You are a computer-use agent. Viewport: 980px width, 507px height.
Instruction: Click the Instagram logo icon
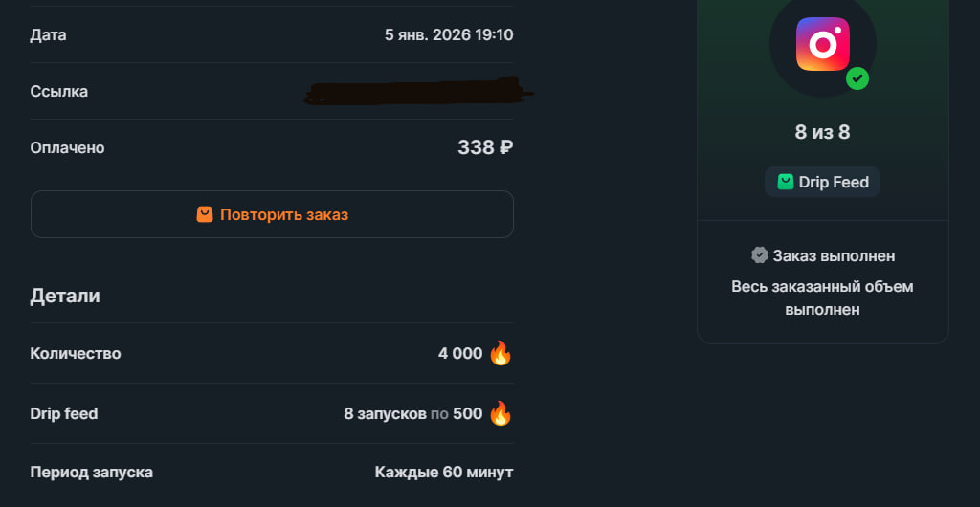(x=822, y=44)
